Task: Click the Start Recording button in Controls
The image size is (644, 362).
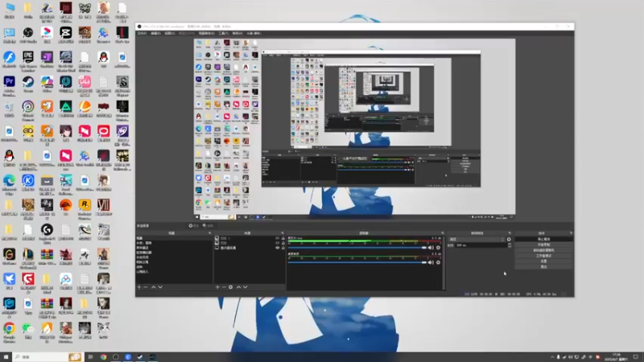Action: [543, 245]
